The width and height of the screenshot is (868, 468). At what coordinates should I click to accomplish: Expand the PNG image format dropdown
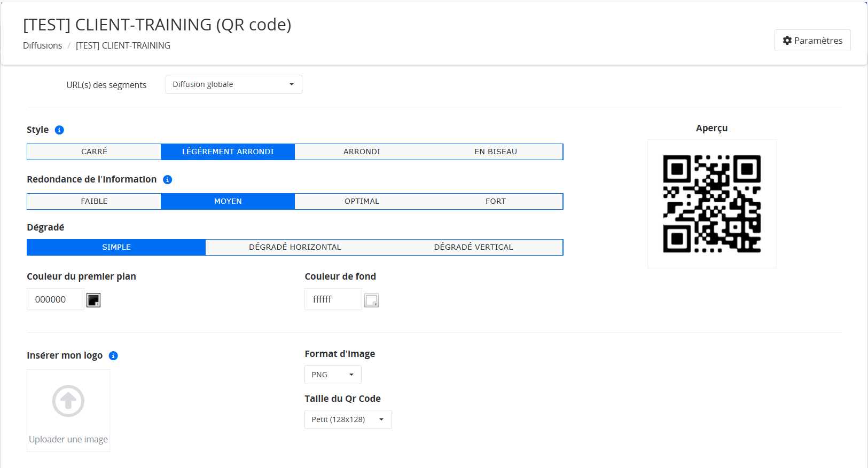[332, 375]
